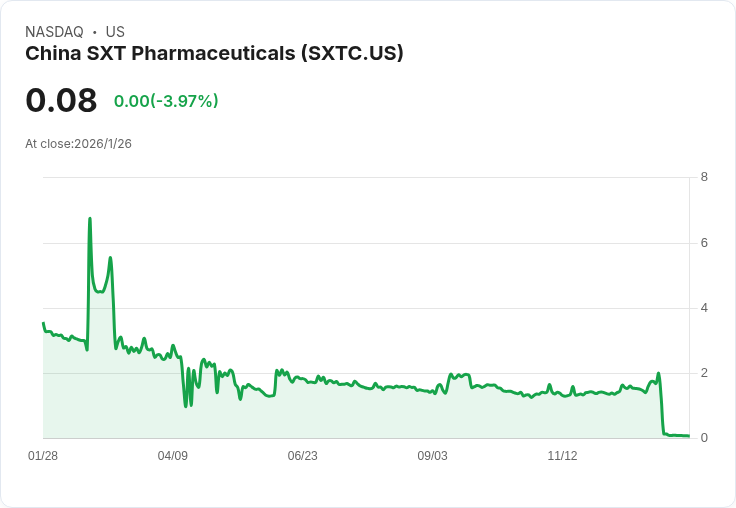Screen dimensions: 736x508
Task: Click the y-axis label 4
Action: (x=704, y=308)
